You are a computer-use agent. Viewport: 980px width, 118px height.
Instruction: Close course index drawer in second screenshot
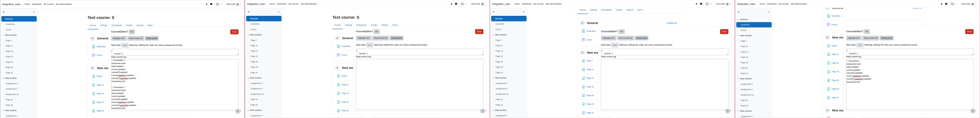click(249, 12)
